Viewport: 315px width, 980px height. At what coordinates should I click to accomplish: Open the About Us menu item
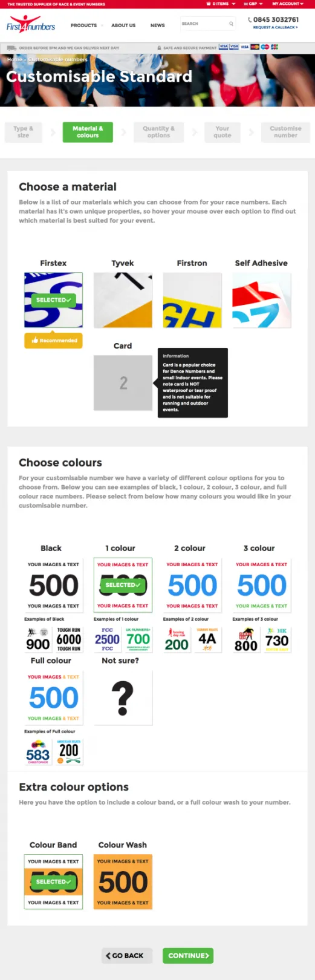123,25
